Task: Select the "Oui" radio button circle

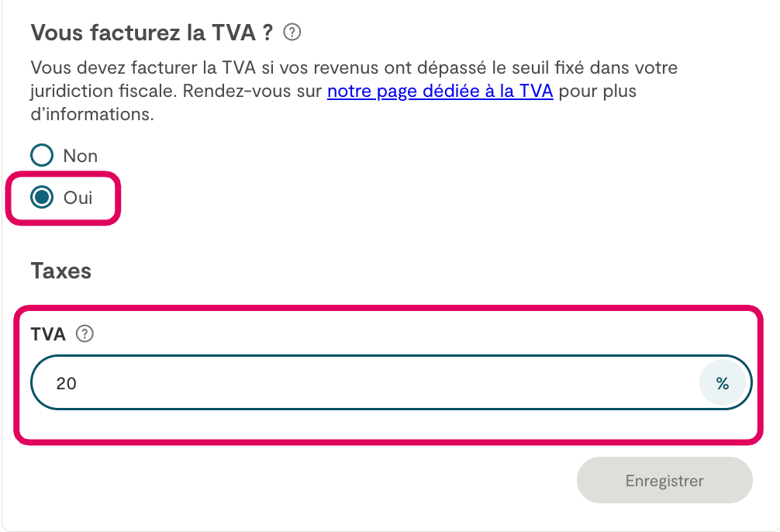Action: pos(42,198)
